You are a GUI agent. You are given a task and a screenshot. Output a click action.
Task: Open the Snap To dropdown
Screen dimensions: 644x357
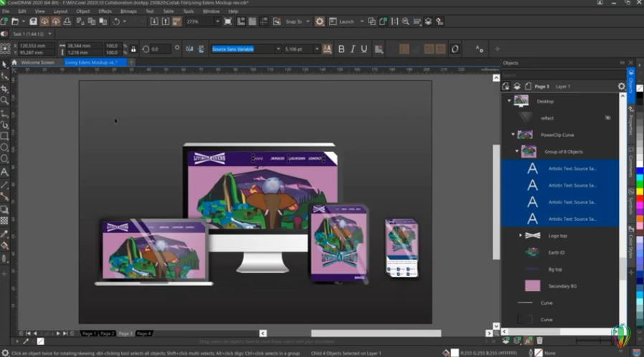pos(308,22)
